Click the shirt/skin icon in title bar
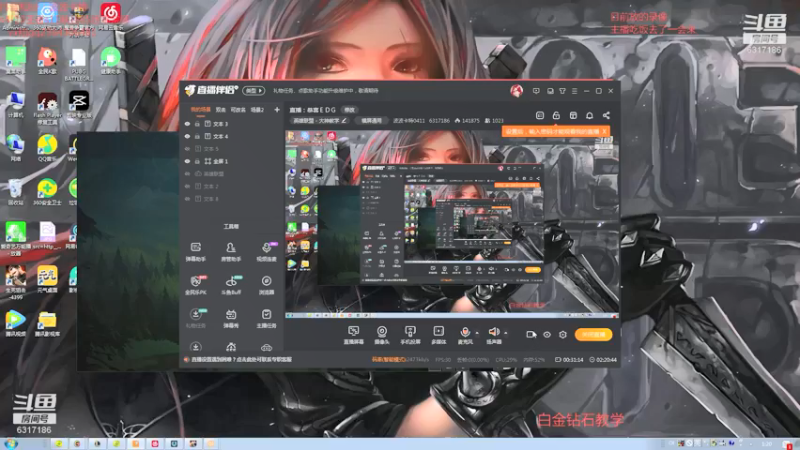This screenshot has height=450, width=800. click(x=562, y=91)
